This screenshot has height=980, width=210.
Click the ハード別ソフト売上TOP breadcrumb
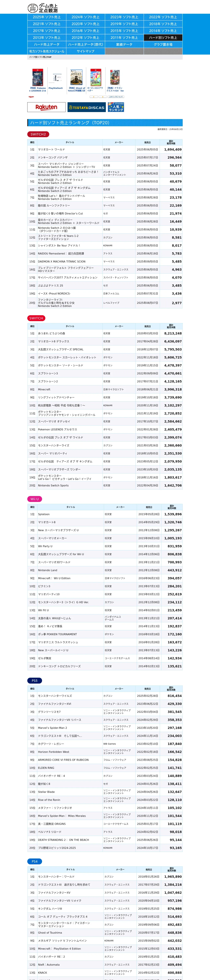coord(40,57)
